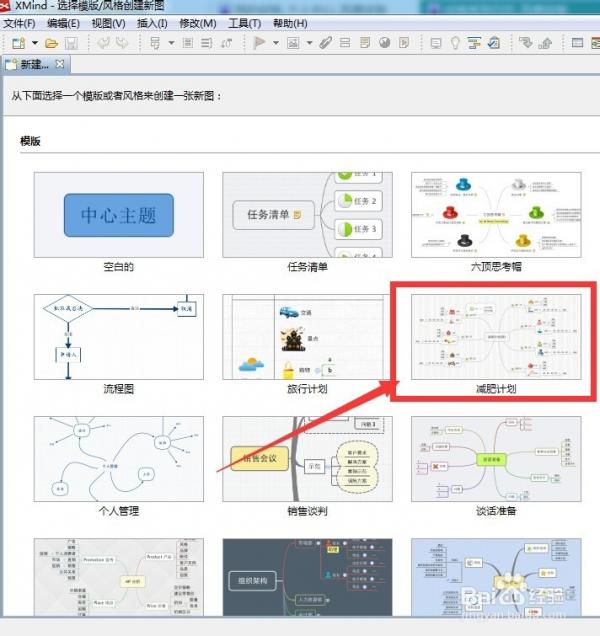Image resolution: width=600 pixels, height=636 pixels.
Task: Click the notes sheet toolbar icon
Action: [x=365, y=42]
